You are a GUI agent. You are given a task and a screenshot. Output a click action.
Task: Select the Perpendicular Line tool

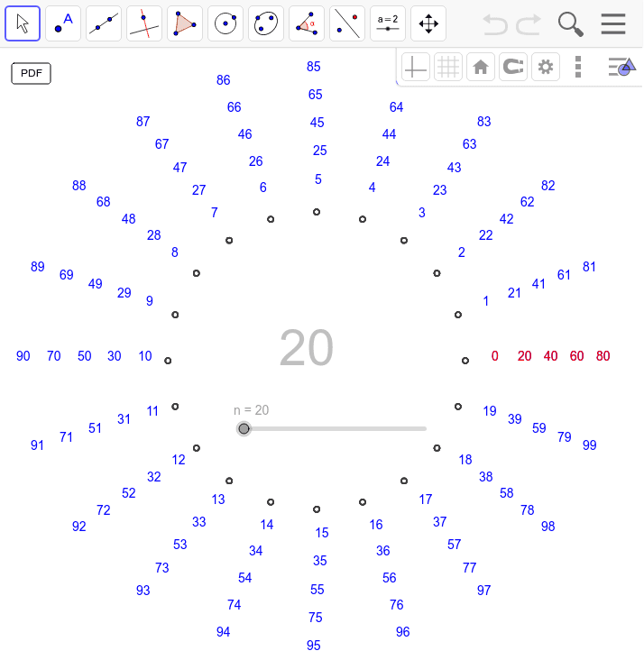(x=144, y=23)
